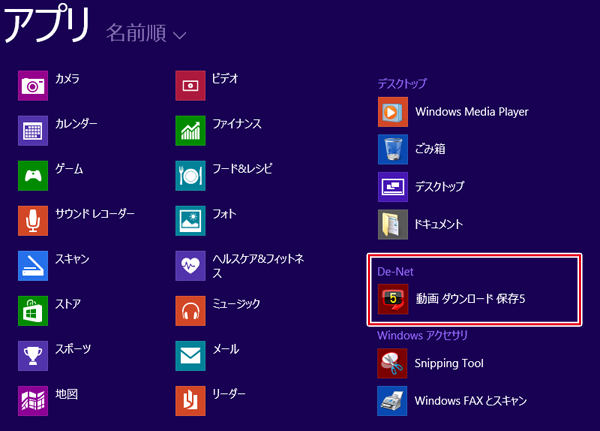Click the メール app name text
600x431 pixels.
[x=226, y=349]
